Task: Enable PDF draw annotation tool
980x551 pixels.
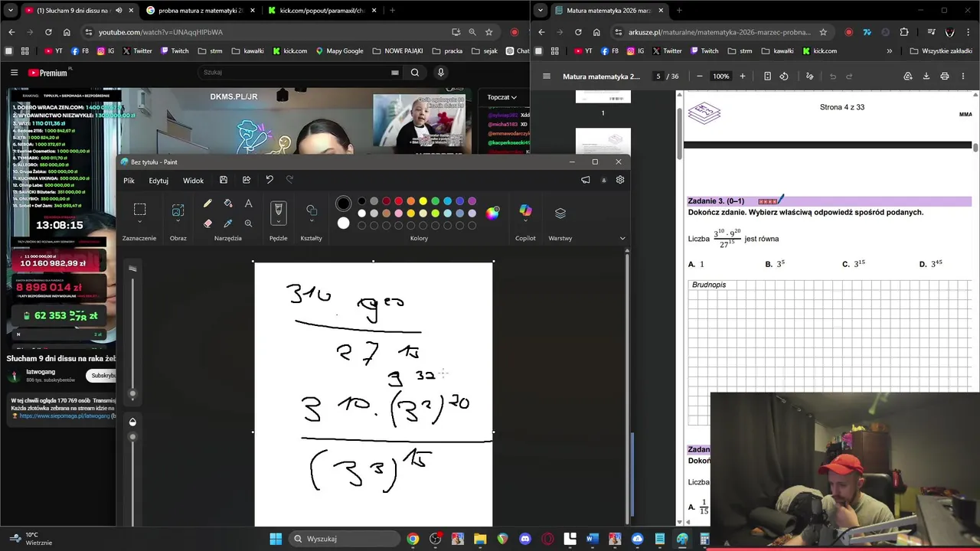Action: click(809, 77)
